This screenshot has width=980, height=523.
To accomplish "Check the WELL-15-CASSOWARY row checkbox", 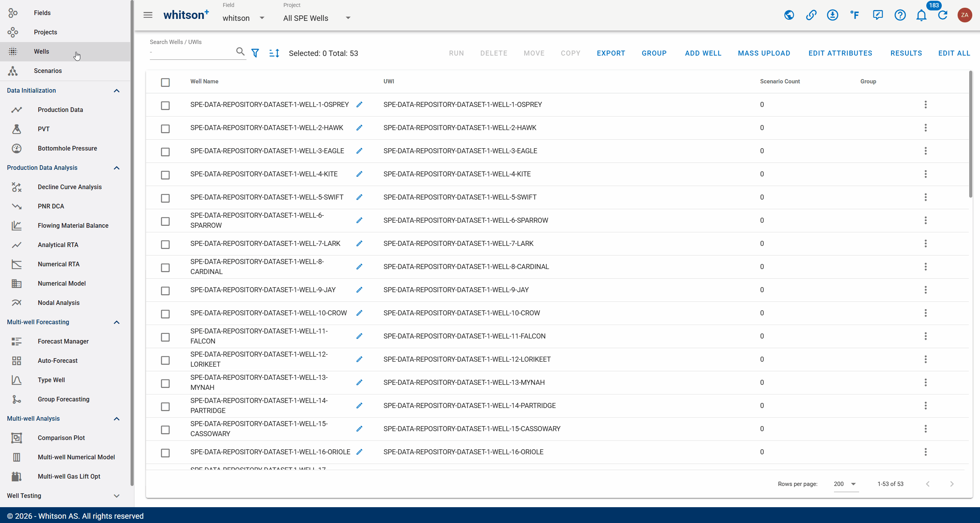I will tap(165, 430).
